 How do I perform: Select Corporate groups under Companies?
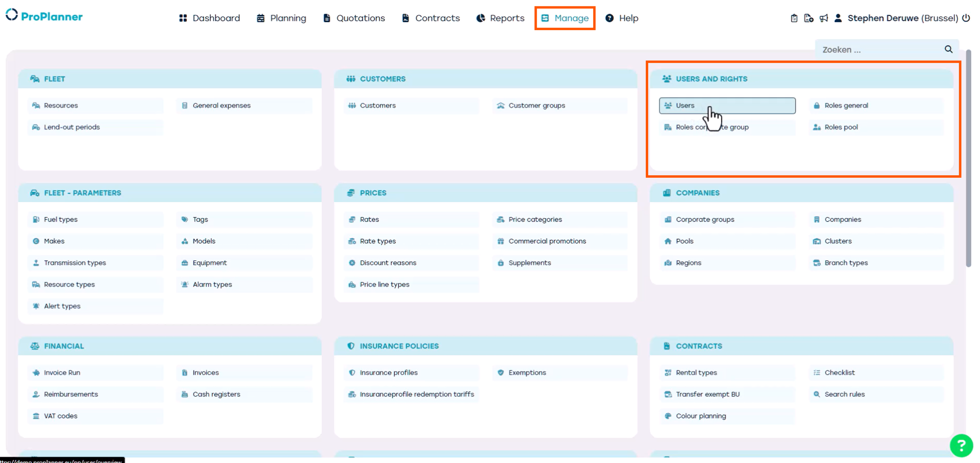coord(705,219)
